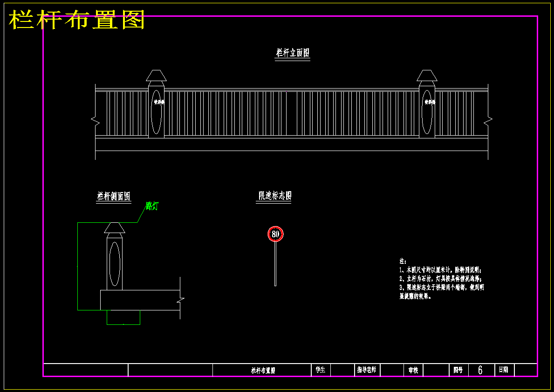554x392 pixels.
Task: Select note 1 about 本图尺寸
Action: pyautogui.click(x=441, y=270)
